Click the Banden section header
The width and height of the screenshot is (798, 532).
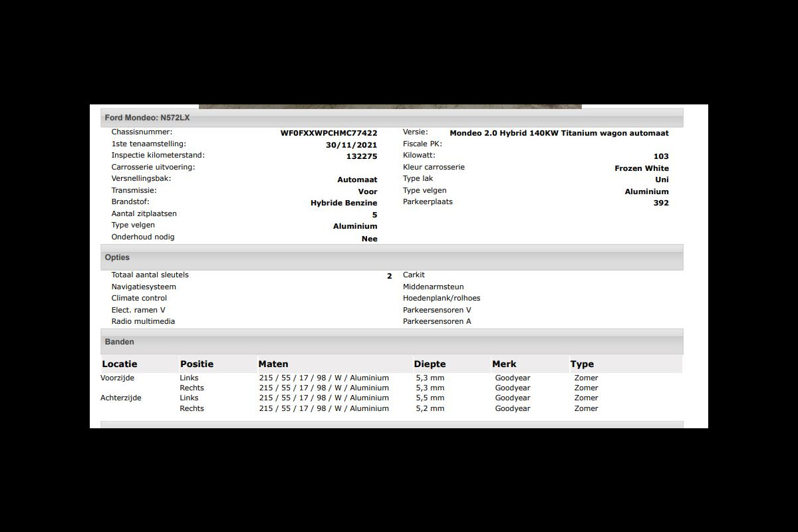click(119, 342)
